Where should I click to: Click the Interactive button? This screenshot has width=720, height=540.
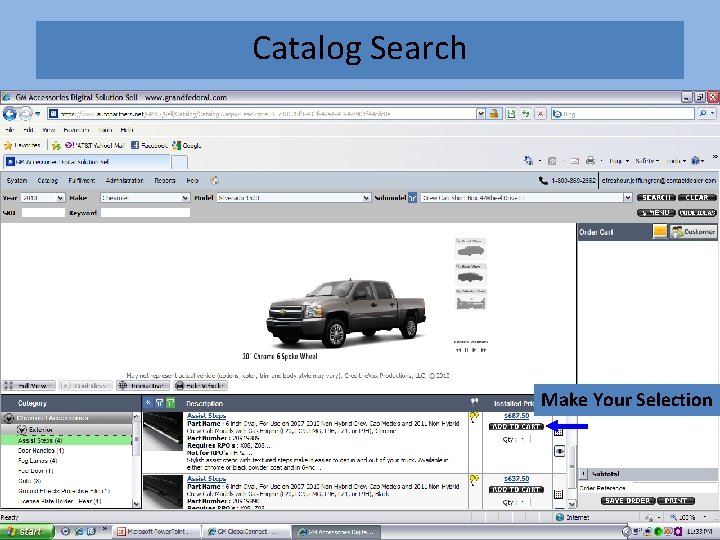pyautogui.click(x=143, y=386)
